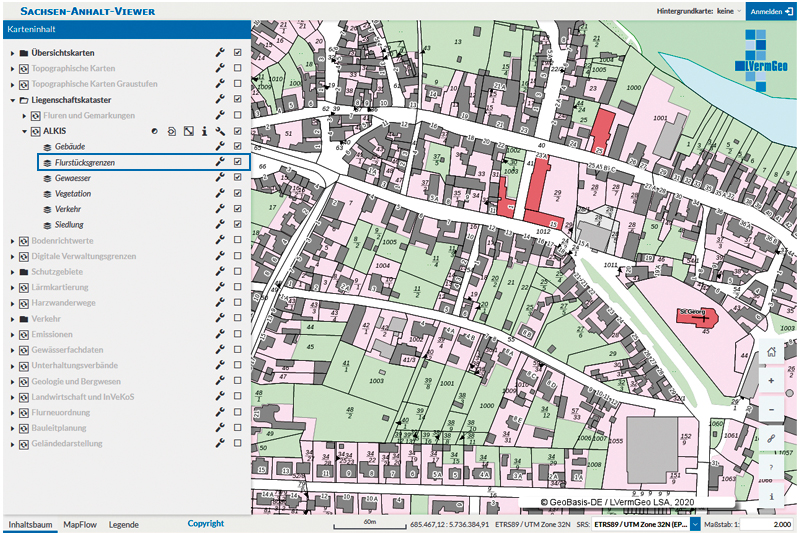Image resolution: width=800 pixels, height=533 pixels.
Task: Expand the Geologie und Bergwesen node
Action: [13, 382]
